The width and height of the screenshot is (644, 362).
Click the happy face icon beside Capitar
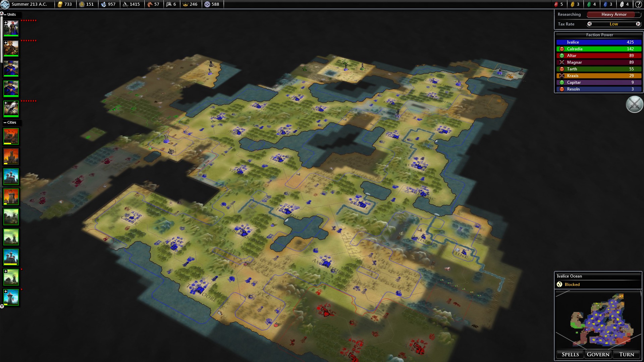(562, 82)
